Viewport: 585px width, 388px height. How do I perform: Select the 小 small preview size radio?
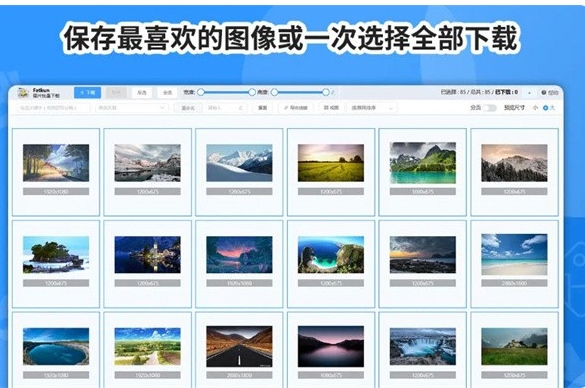click(x=535, y=108)
